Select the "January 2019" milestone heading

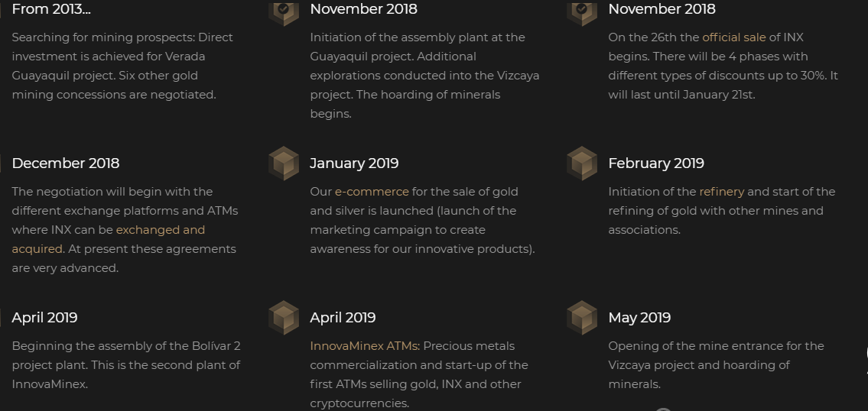(354, 163)
